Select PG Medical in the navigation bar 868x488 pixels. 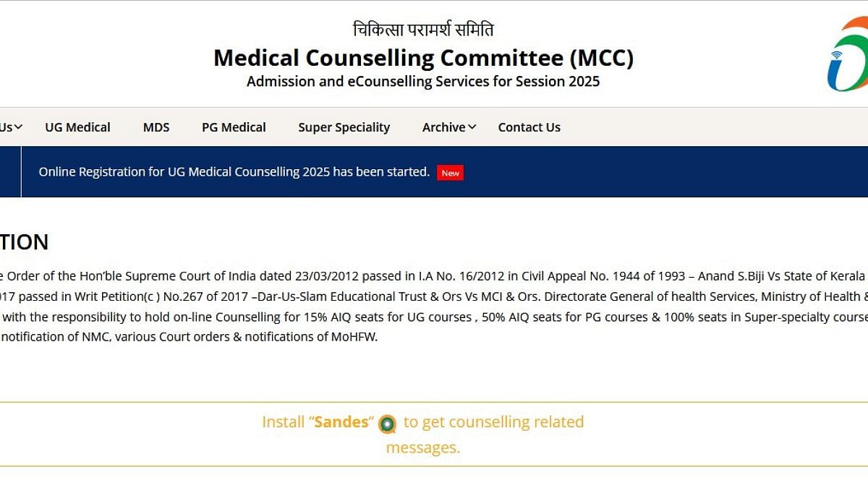click(x=234, y=127)
